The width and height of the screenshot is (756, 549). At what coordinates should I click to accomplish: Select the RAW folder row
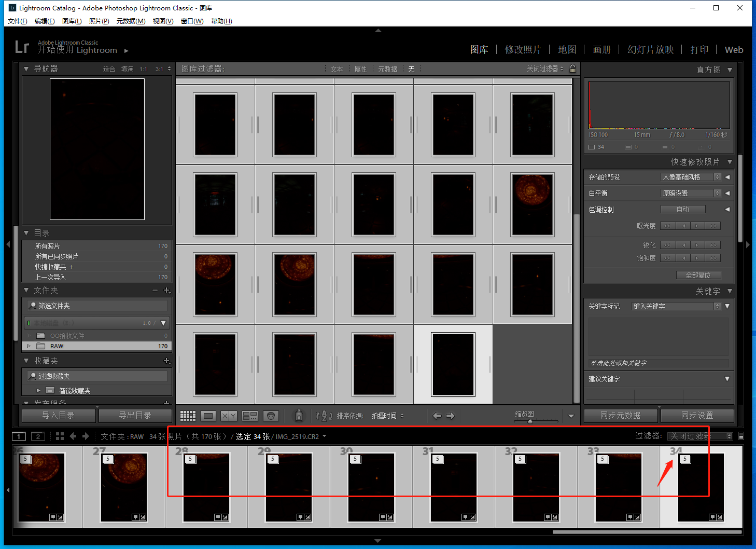tap(97, 346)
